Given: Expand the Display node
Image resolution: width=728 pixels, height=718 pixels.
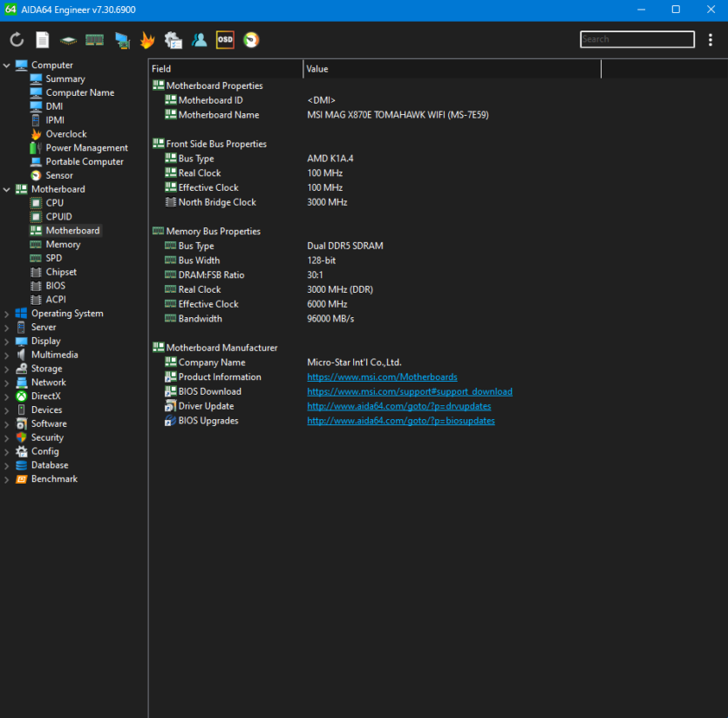Looking at the screenshot, I should point(6,341).
